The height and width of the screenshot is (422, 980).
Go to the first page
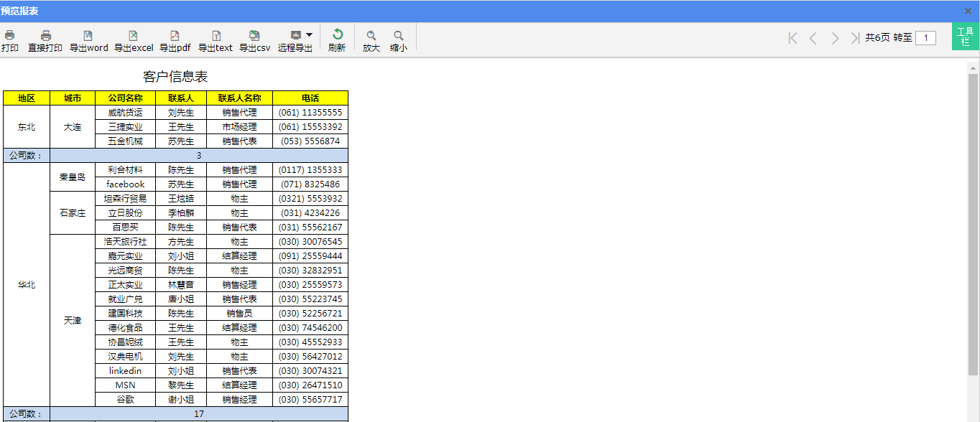point(793,38)
